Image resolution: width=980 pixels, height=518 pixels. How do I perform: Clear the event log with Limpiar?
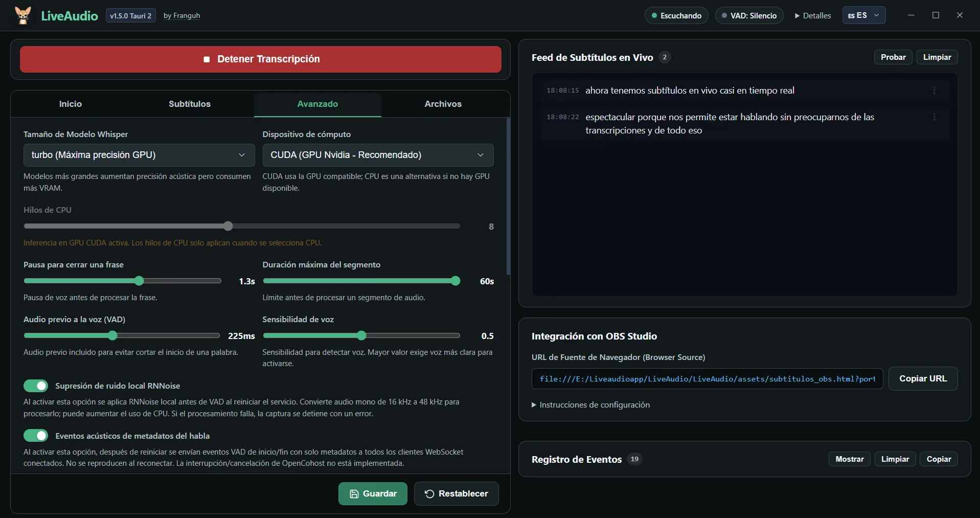tap(895, 459)
